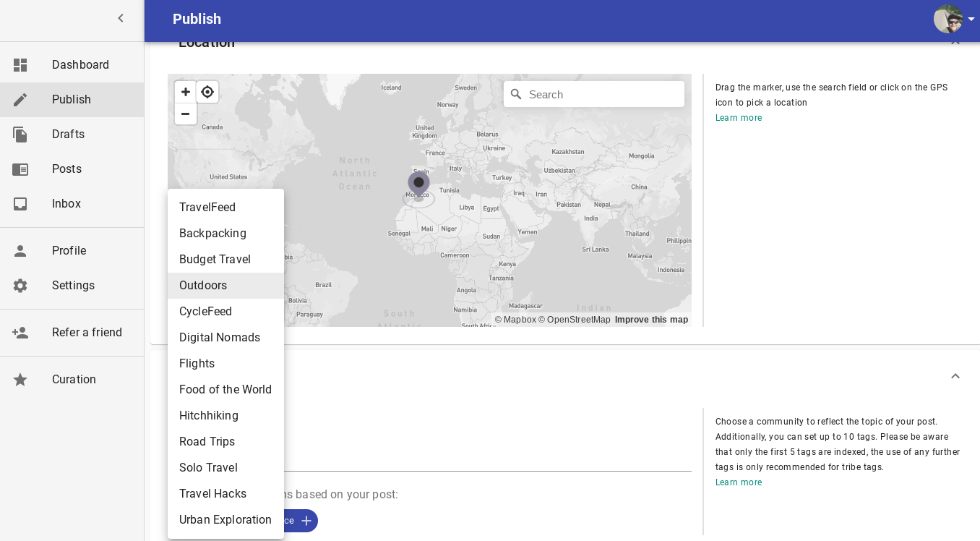Open the user avatar dropdown menu
Viewport: 980px width, 541px height.
pos(953,19)
